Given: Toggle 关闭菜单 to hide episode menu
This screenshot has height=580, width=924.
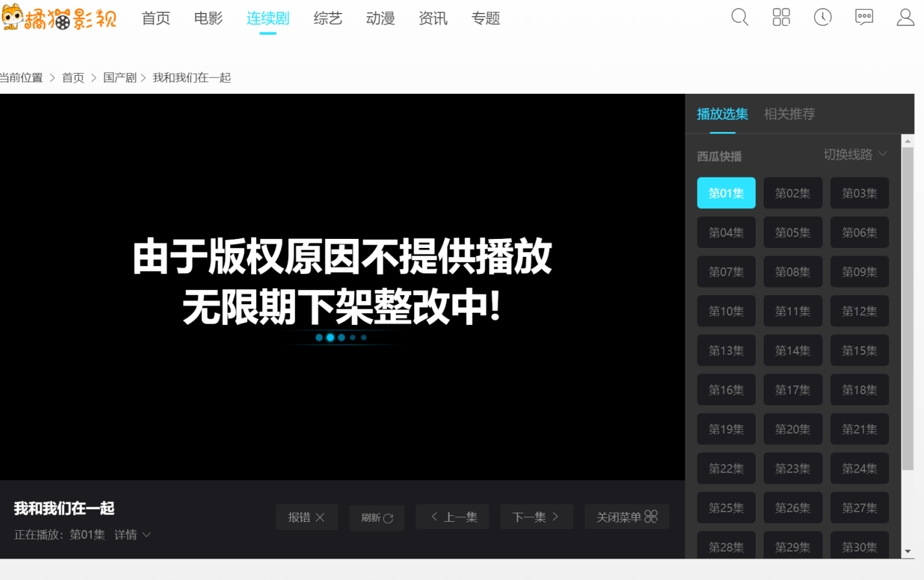Looking at the screenshot, I should point(626,517).
